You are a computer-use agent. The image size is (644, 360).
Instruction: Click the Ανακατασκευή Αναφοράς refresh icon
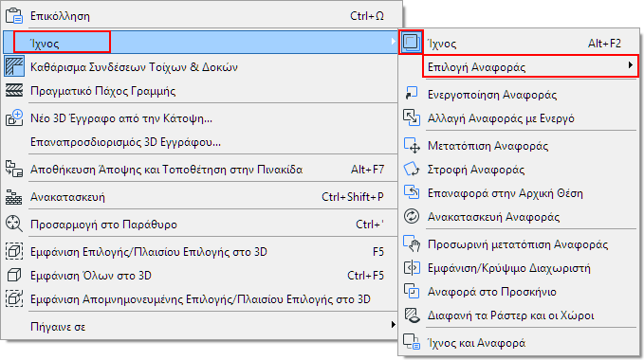(412, 216)
